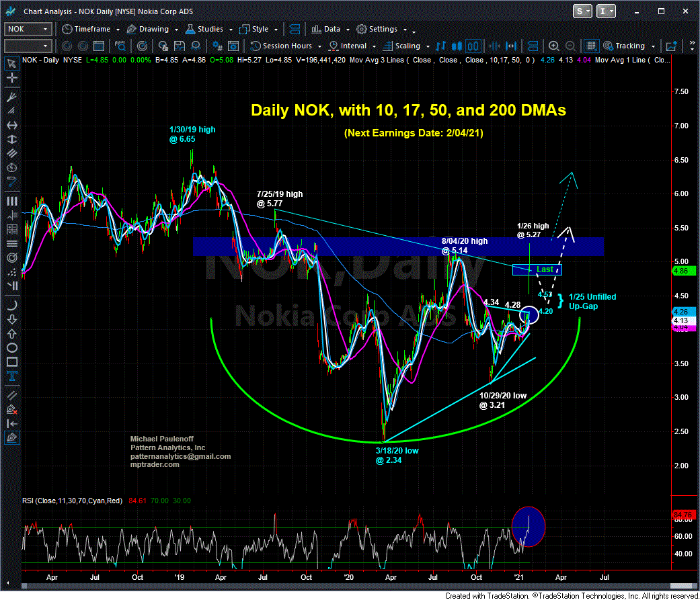700x600 pixels.
Task: Expand the Session Hours dropdown arrow
Action: (x=319, y=46)
